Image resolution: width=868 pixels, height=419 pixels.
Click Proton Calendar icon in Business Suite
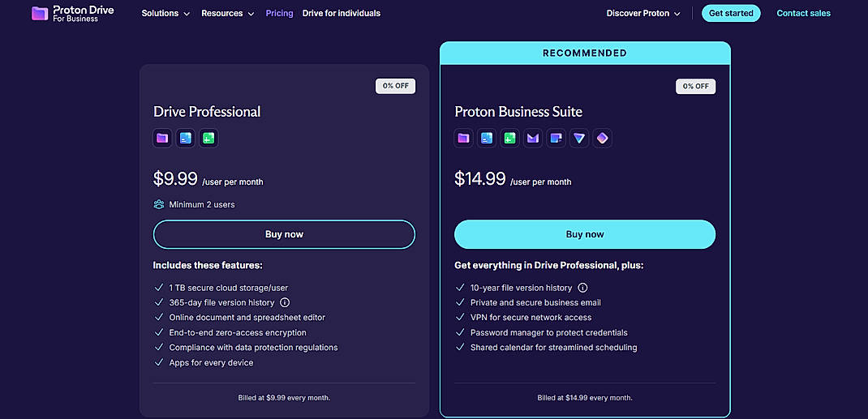point(556,139)
